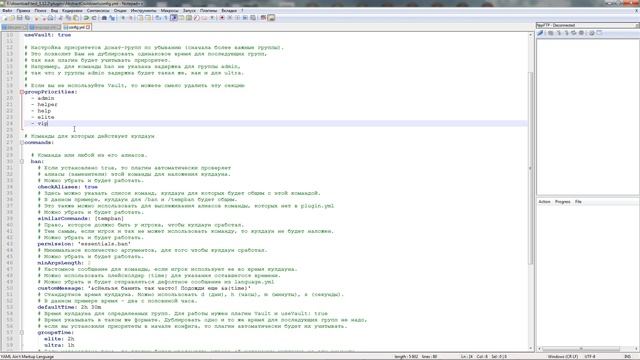Screen dimensions: 640x360
Task: Click the Cut toolbar icon
Action: (60, 18)
